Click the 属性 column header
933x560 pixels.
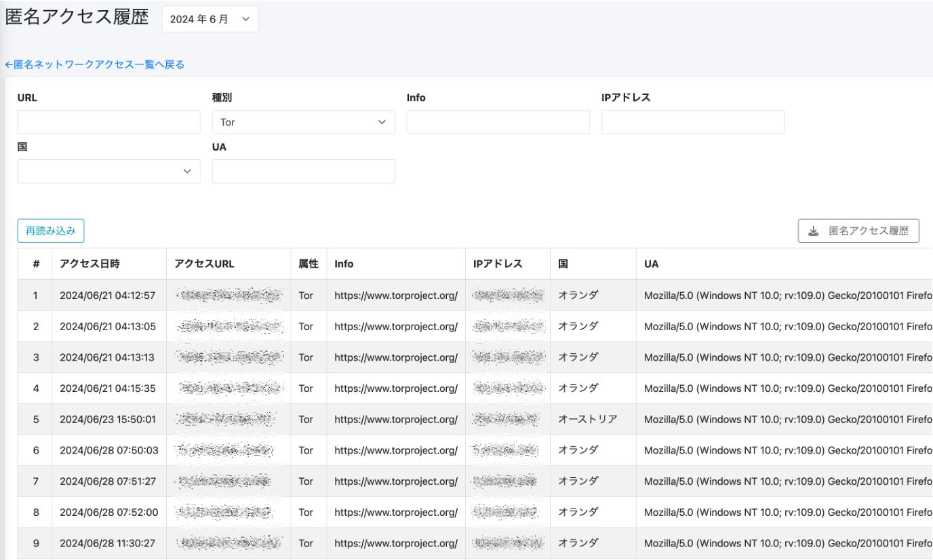click(x=309, y=264)
